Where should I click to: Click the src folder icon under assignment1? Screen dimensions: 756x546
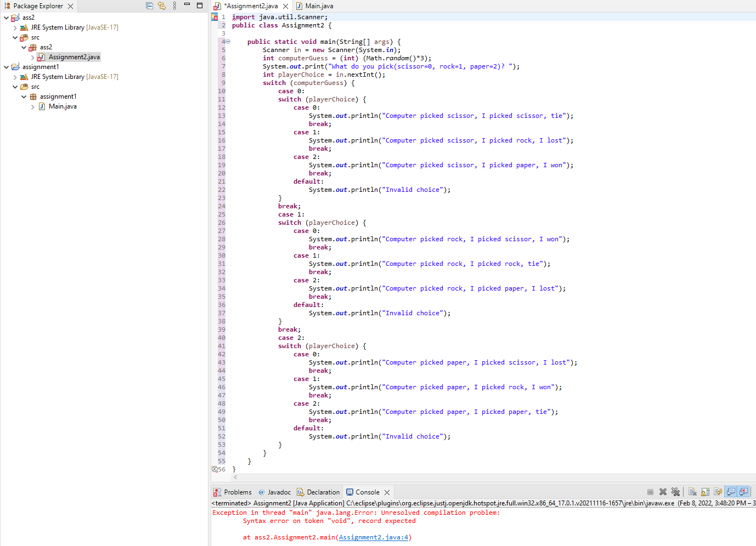point(24,87)
